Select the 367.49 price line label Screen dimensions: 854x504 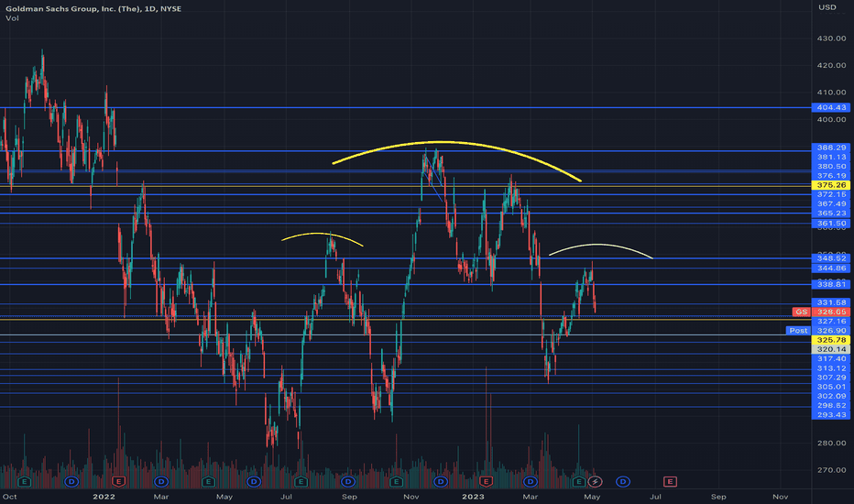coord(831,203)
